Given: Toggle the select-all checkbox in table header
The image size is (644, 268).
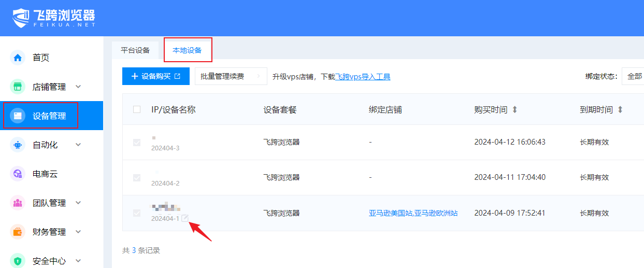Looking at the screenshot, I should click(137, 109).
